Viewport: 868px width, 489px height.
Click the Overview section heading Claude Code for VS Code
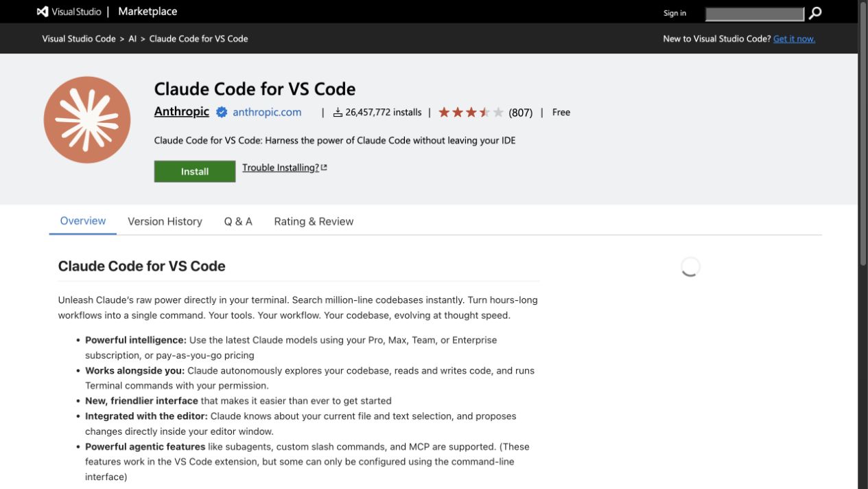click(142, 266)
